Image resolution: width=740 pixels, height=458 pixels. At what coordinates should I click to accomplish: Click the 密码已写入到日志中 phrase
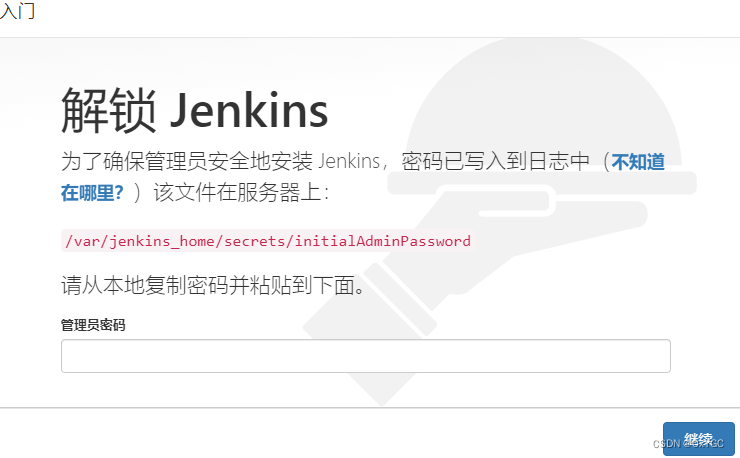[x=496, y=162]
